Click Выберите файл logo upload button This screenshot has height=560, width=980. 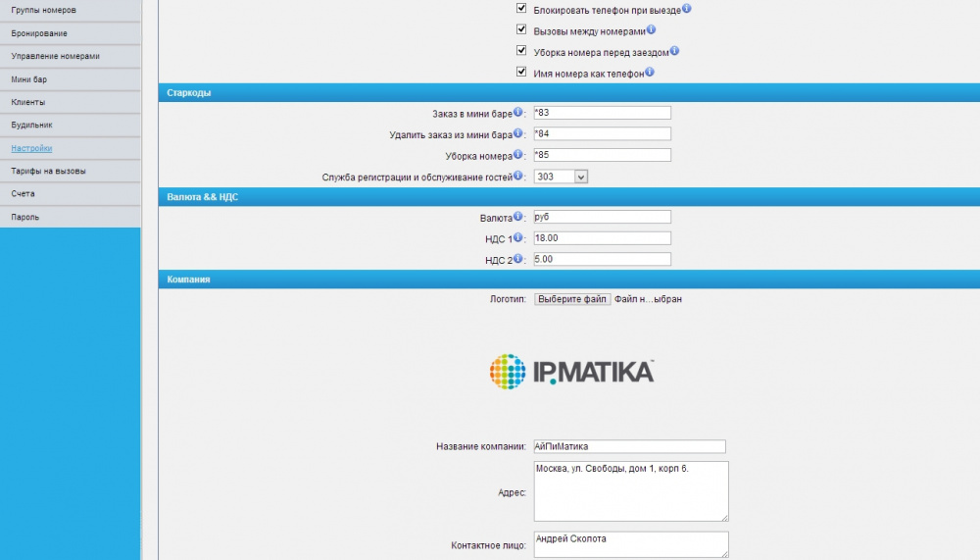pyautogui.click(x=572, y=299)
